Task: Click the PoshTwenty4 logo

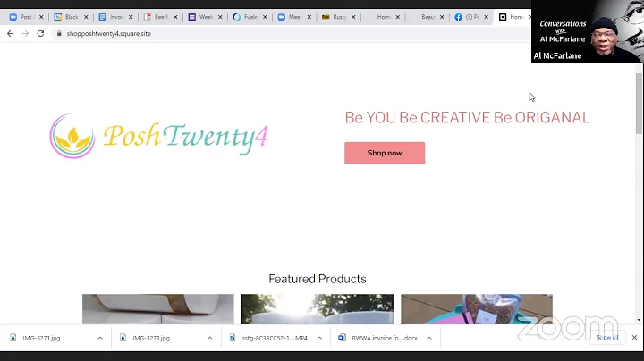Action: click(x=158, y=136)
